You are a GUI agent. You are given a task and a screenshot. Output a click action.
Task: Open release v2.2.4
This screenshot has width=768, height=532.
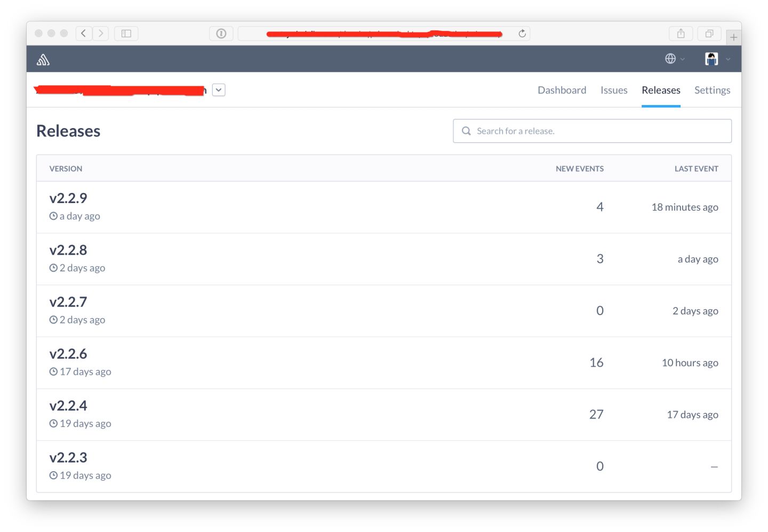pyautogui.click(x=68, y=406)
